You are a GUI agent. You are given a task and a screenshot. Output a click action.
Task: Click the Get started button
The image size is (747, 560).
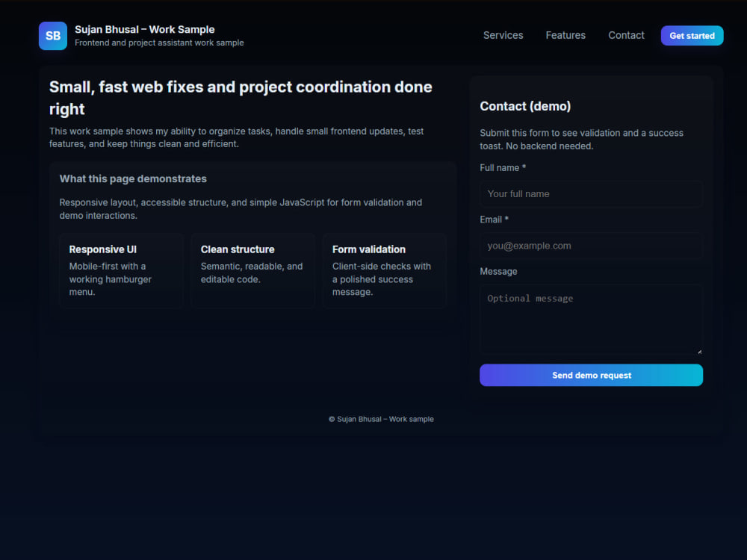pyautogui.click(x=692, y=36)
